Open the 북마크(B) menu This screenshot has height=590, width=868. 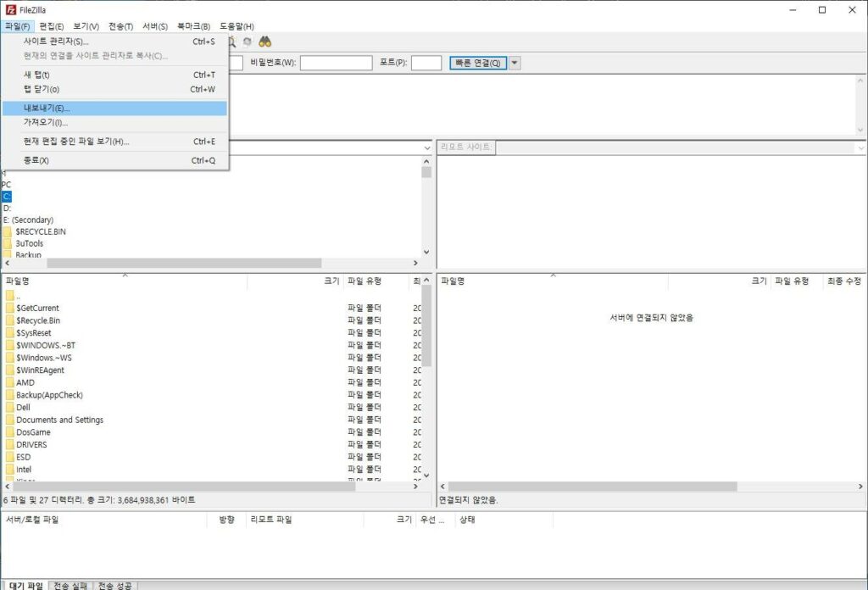coord(193,26)
